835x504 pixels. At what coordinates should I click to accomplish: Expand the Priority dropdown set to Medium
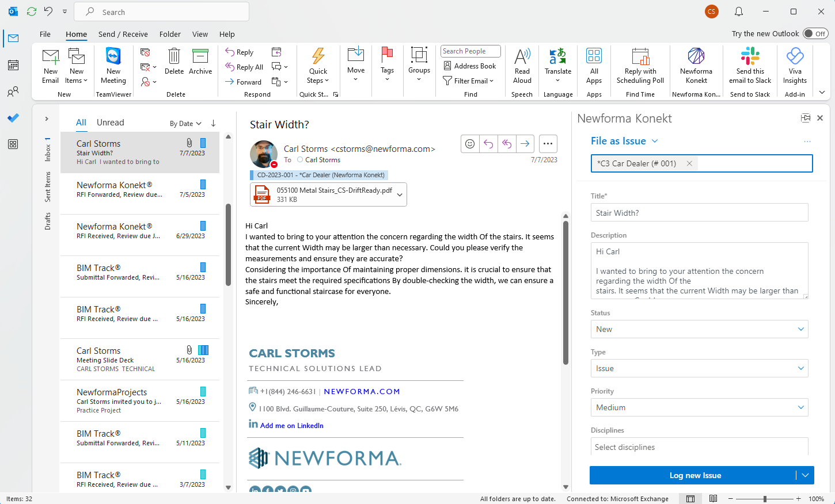click(x=800, y=407)
